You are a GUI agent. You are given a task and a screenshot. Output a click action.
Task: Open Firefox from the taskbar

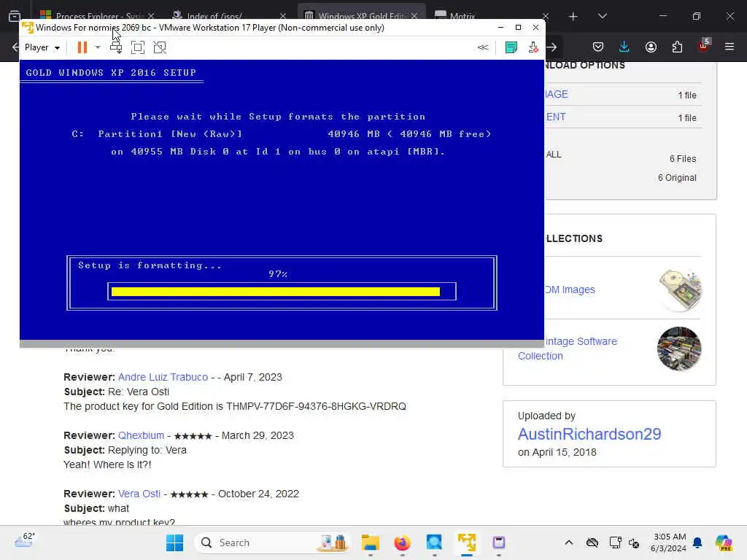point(402,542)
